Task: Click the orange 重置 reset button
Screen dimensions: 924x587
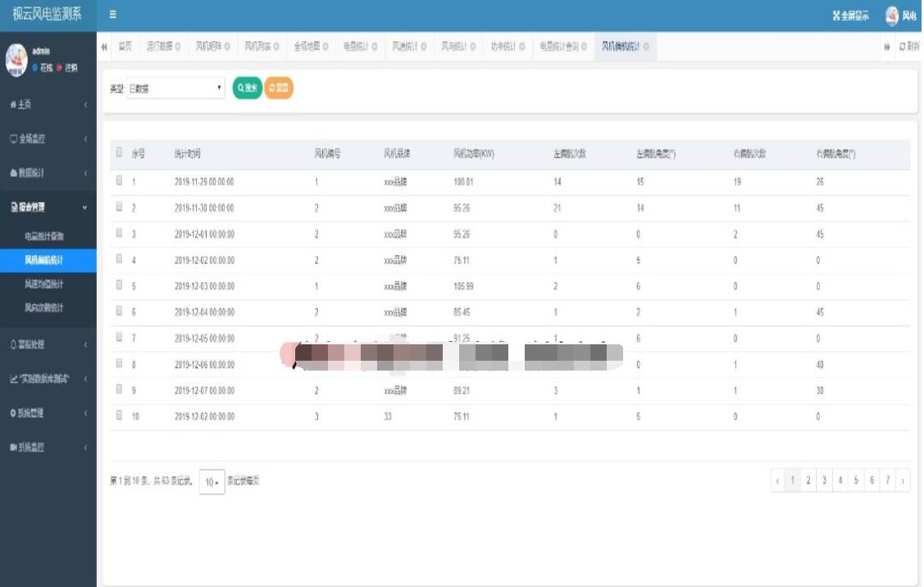Action: (279, 88)
